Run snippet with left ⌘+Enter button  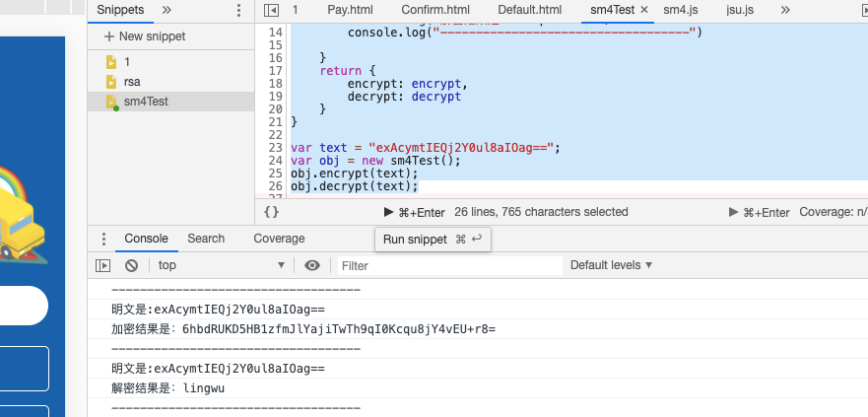click(414, 212)
